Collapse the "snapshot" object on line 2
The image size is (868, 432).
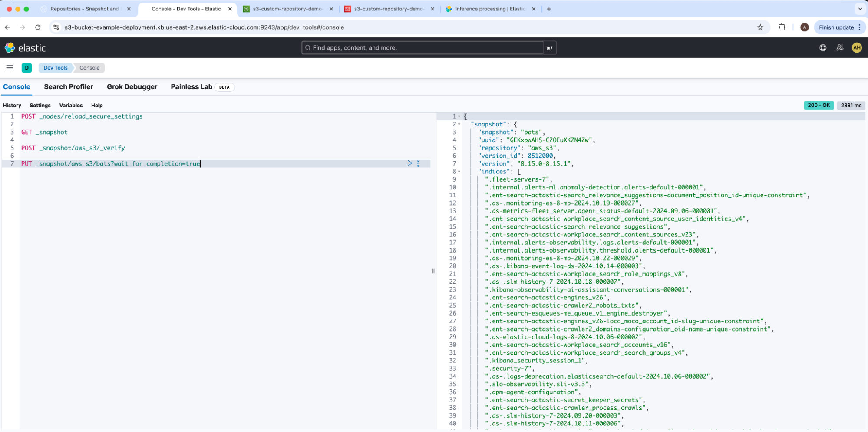click(x=459, y=124)
